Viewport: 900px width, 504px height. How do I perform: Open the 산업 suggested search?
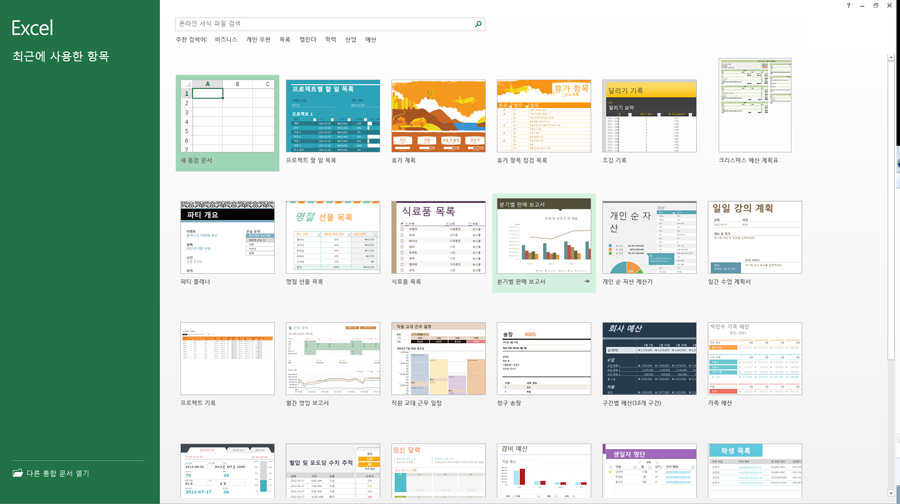351,40
